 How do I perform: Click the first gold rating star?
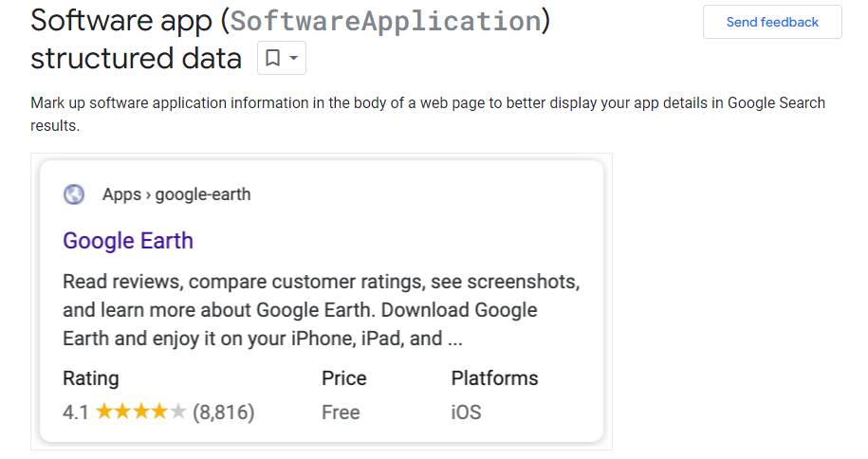click(104, 413)
